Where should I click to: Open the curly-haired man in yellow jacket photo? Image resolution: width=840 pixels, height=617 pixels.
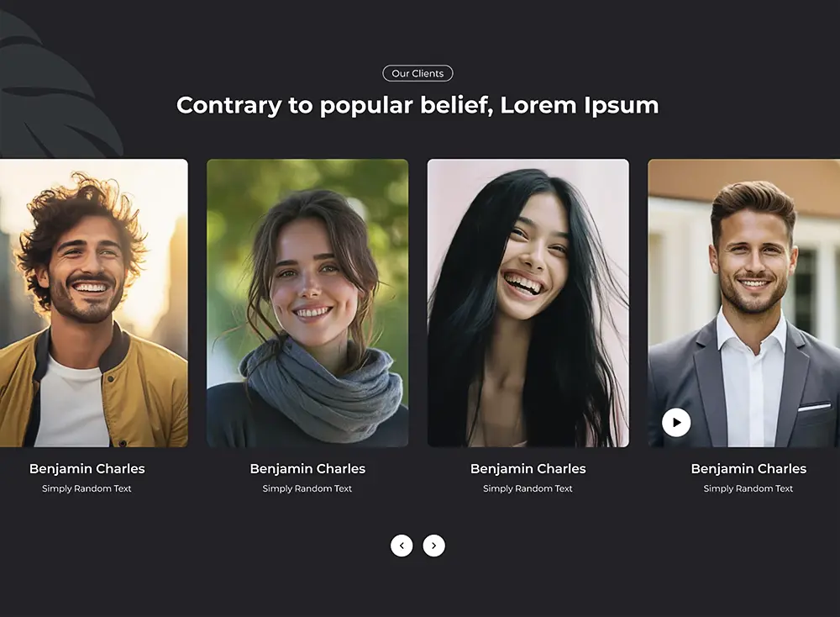click(94, 303)
